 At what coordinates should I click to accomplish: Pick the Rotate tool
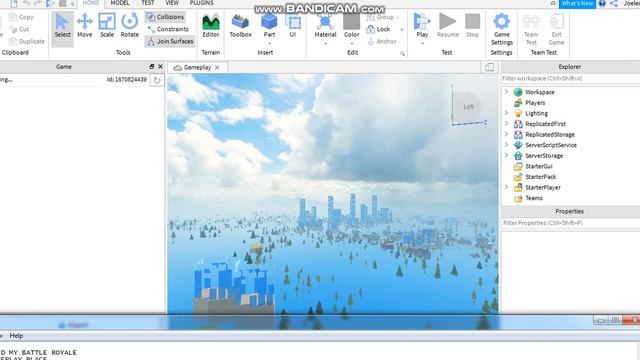coord(129,26)
